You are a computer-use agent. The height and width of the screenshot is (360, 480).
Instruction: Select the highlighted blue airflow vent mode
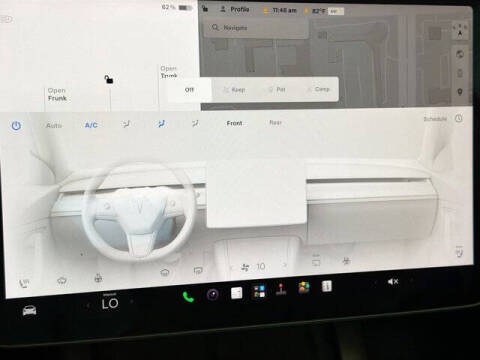[161, 124]
